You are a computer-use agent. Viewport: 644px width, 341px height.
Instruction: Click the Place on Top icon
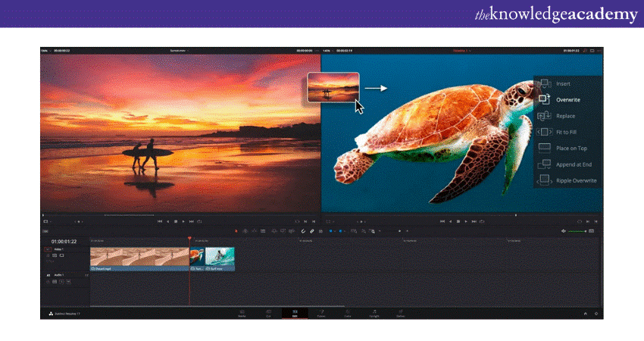pos(545,149)
